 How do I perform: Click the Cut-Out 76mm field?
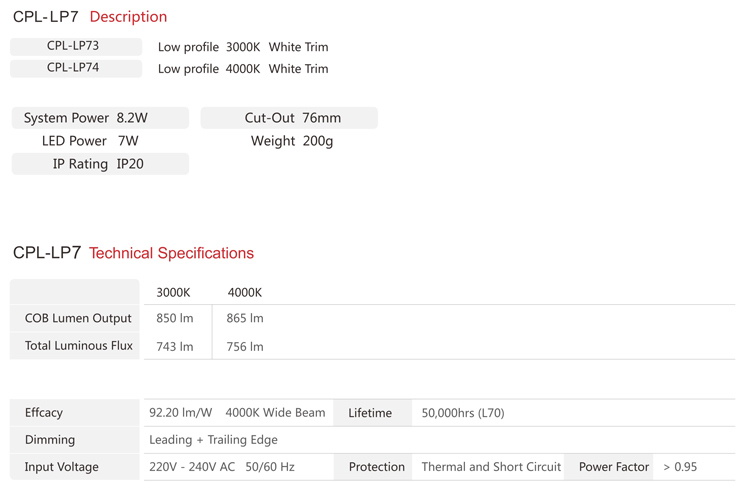click(292, 118)
